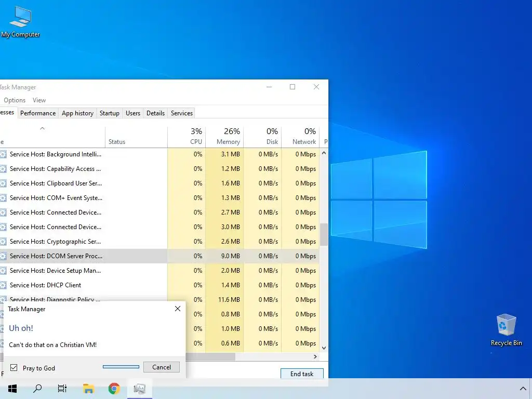Switch to the Users tab
The image size is (532, 399).
coord(133,113)
